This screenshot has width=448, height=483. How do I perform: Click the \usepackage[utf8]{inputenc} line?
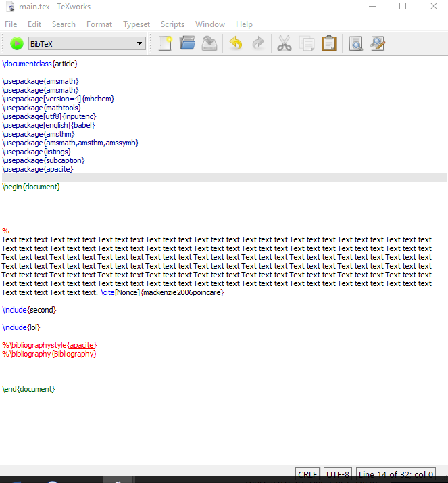[x=49, y=116]
